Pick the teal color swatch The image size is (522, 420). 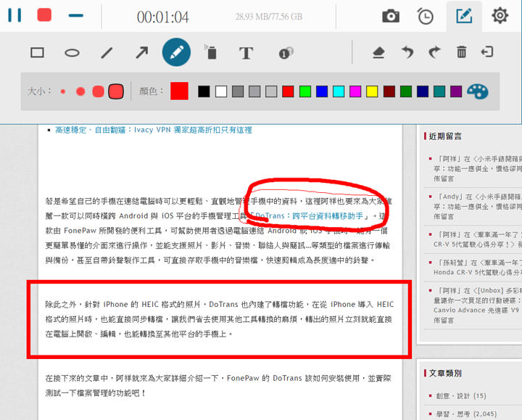click(439, 91)
